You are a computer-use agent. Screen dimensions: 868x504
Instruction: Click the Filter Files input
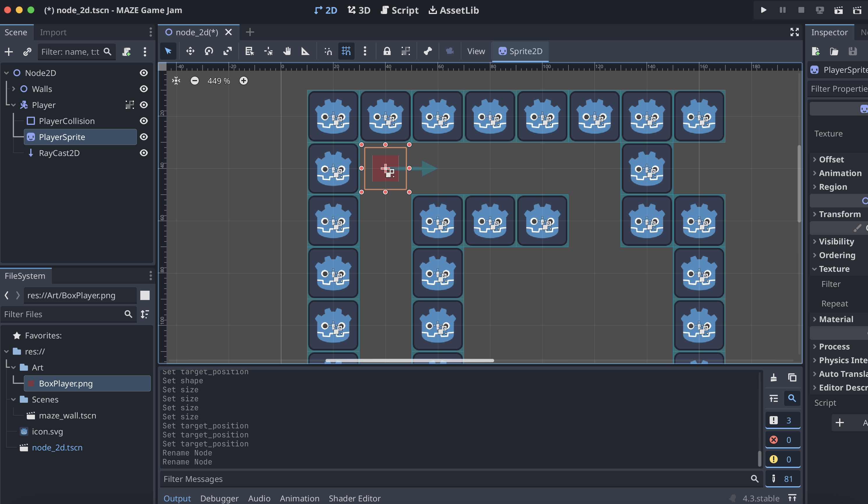[x=68, y=314]
